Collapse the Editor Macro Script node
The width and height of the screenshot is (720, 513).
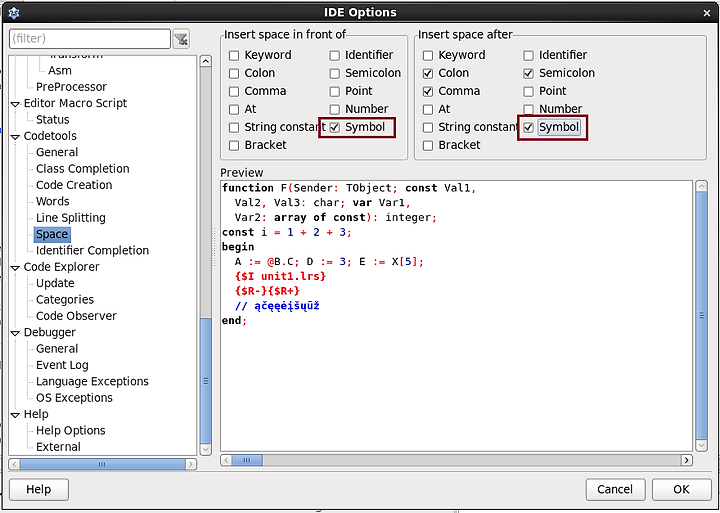[x=16, y=104]
